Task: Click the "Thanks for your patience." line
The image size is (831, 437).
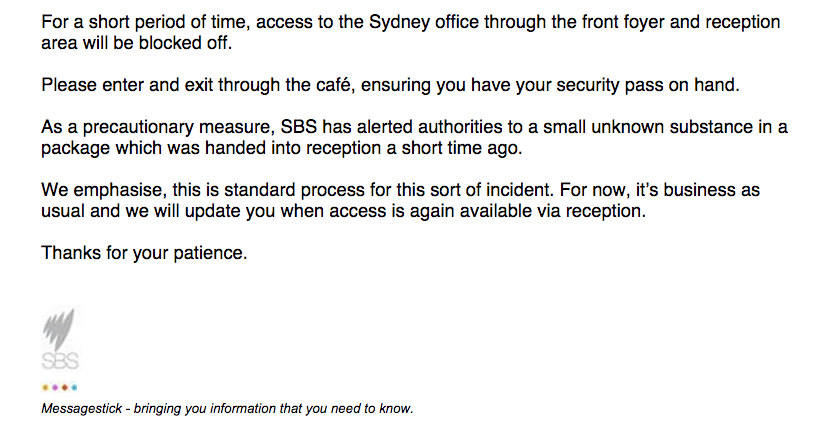Action: click(x=144, y=253)
